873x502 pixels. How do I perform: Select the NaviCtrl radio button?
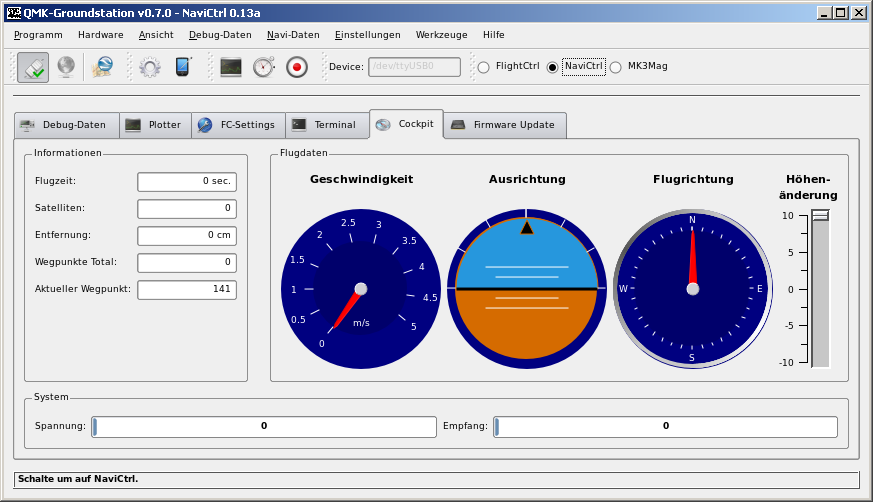(x=552, y=67)
